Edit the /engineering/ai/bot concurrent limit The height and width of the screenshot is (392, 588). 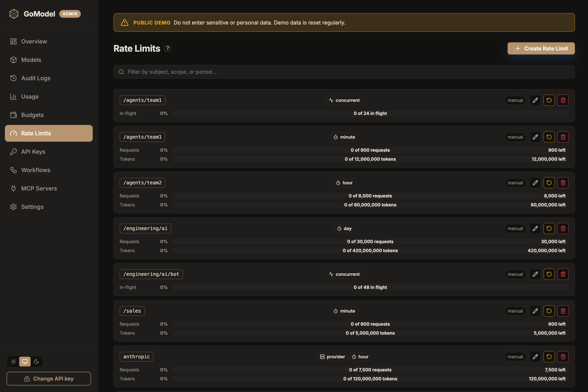[x=535, y=274]
